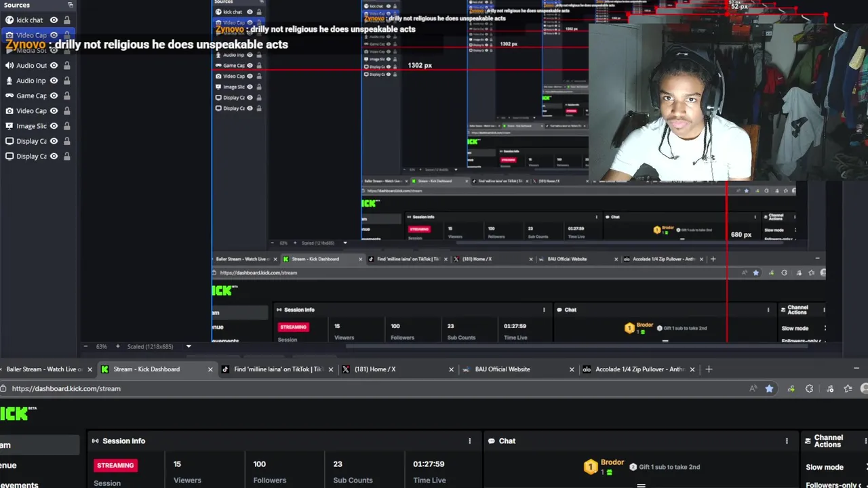The width and height of the screenshot is (868, 488).
Task: Click the globe browser icon of the kick chat source
Action: click(x=9, y=20)
